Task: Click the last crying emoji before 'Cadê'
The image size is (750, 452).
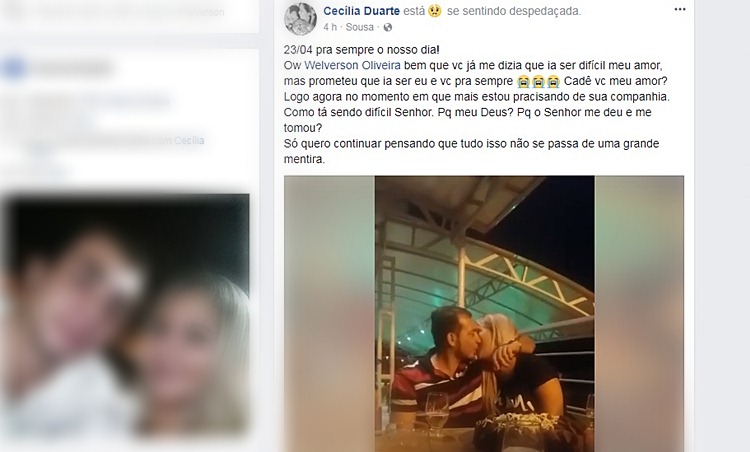Action: click(x=553, y=81)
